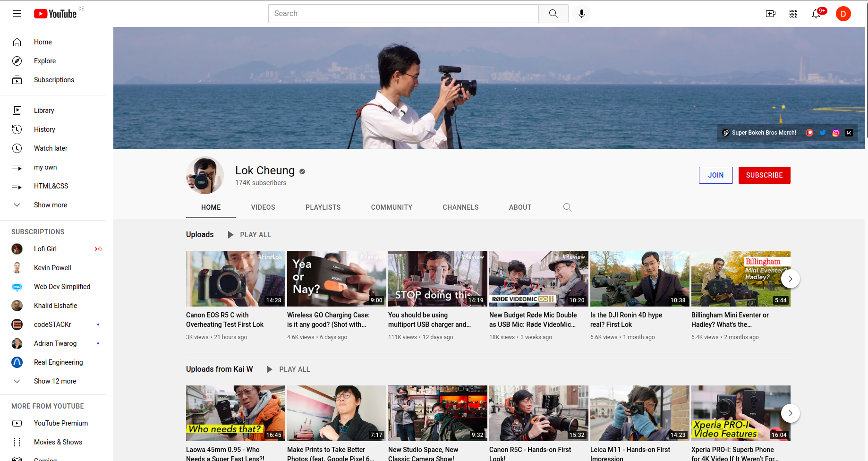Viewport: 868px width, 461px height.
Task: Switch to the ABOUT tab
Action: (x=520, y=207)
